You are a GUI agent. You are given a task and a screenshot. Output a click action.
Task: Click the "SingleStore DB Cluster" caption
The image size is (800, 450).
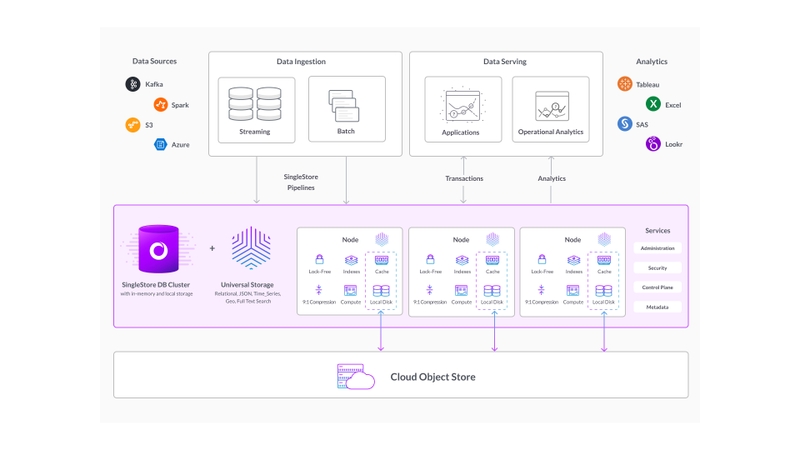pyautogui.click(x=156, y=285)
